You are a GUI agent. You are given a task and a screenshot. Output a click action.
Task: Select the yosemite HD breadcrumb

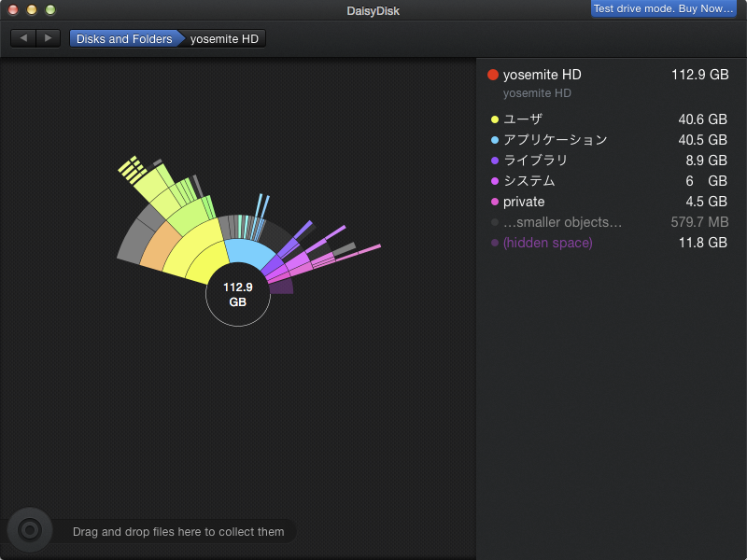(x=224, y=38)
